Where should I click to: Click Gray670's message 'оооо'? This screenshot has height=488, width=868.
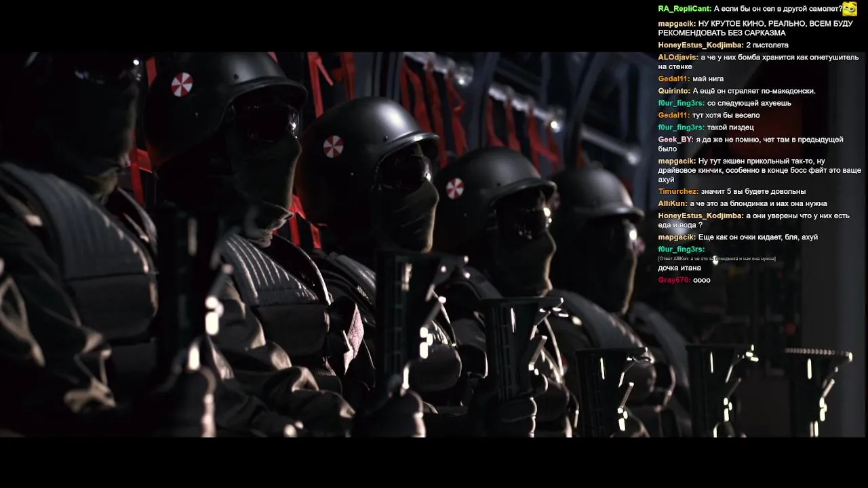pos(702,281)
